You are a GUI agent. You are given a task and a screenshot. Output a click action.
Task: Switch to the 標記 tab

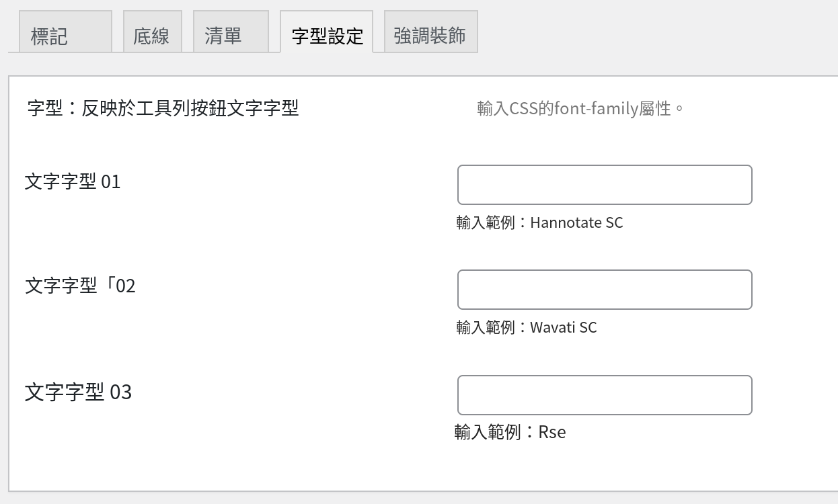tap(60, 32)
